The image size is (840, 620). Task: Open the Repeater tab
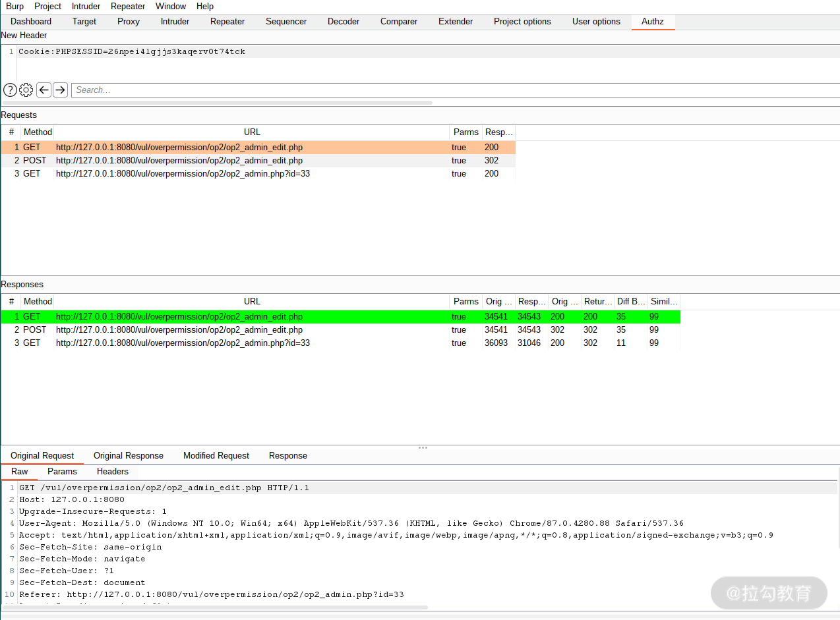pyautogui.click(x=227, y=22)
